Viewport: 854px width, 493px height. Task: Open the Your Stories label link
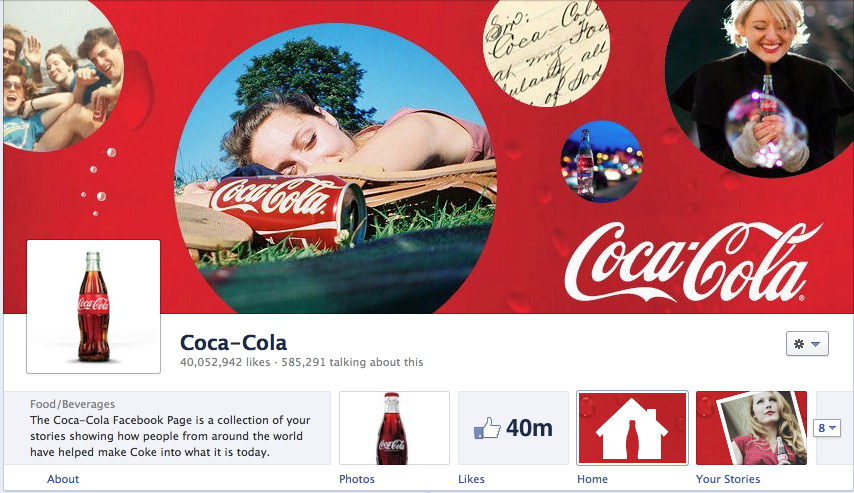728,479
